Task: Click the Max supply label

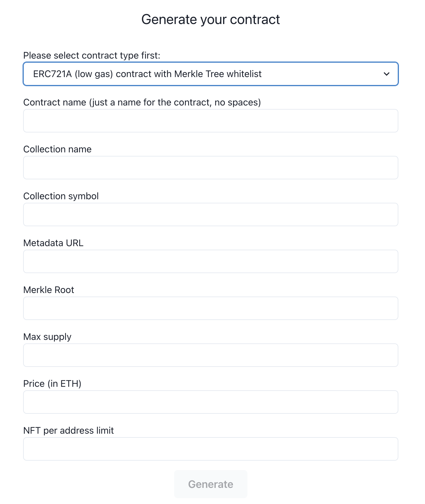Action: click(47, 337)
